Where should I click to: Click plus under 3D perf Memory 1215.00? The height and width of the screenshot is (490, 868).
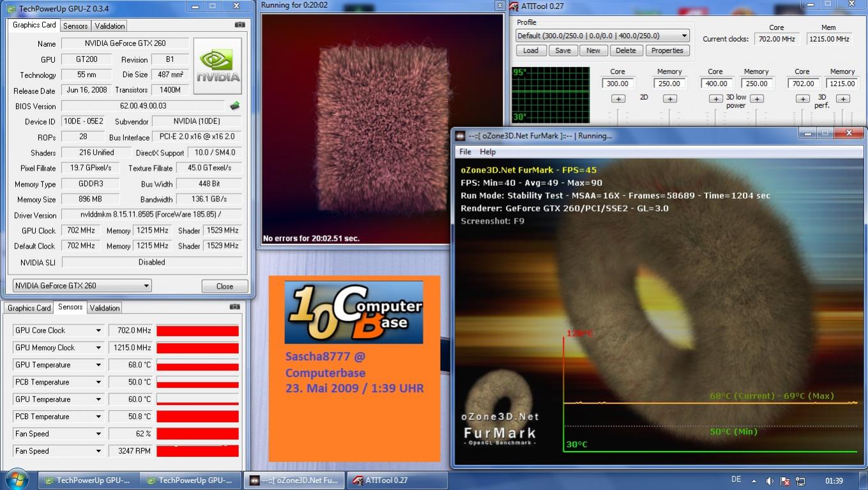[x=842, y=98]
